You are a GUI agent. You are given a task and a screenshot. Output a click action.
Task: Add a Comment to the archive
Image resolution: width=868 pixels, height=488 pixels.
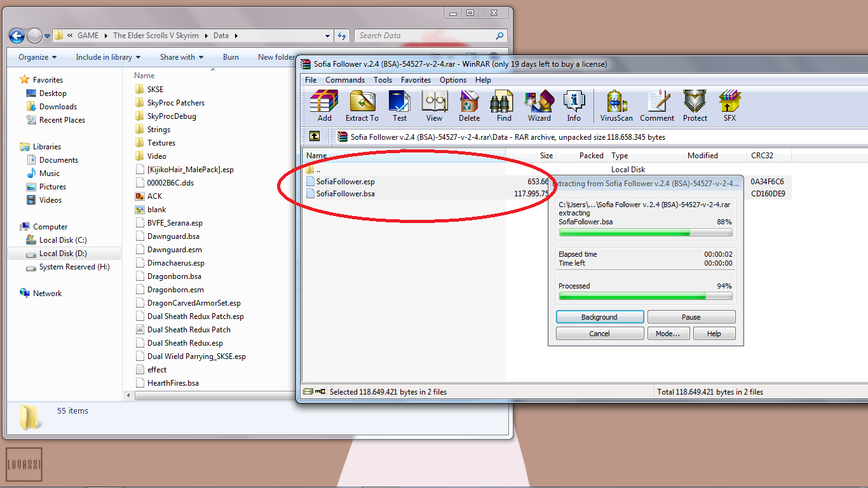coord(657,105)
